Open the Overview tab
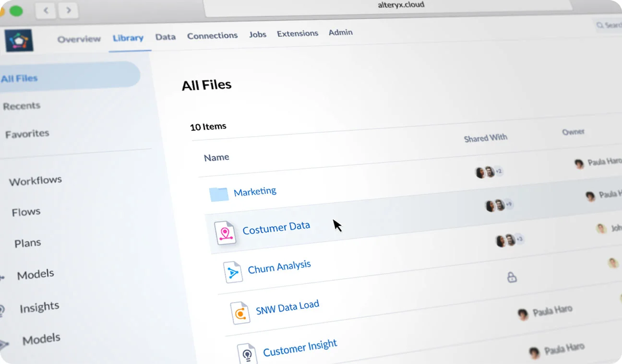 [x=79, y=39]
